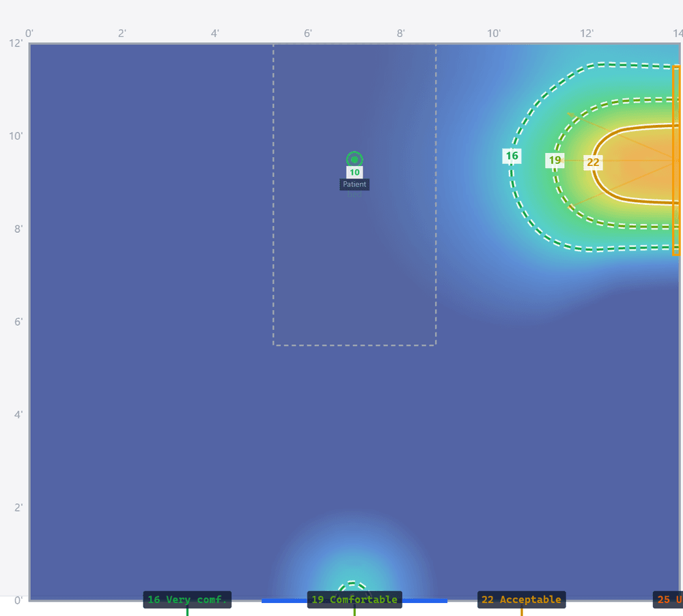Select the 16 Very comf. legend marker
This screenshot has width=683, height=616.
pyautogui.click(x=187, y=600)
